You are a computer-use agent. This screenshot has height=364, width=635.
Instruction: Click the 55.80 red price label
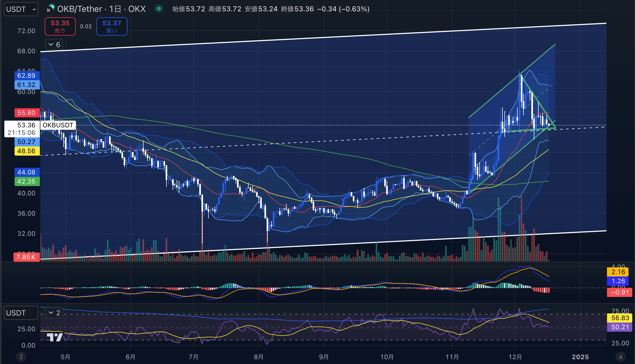coord(27,113)
